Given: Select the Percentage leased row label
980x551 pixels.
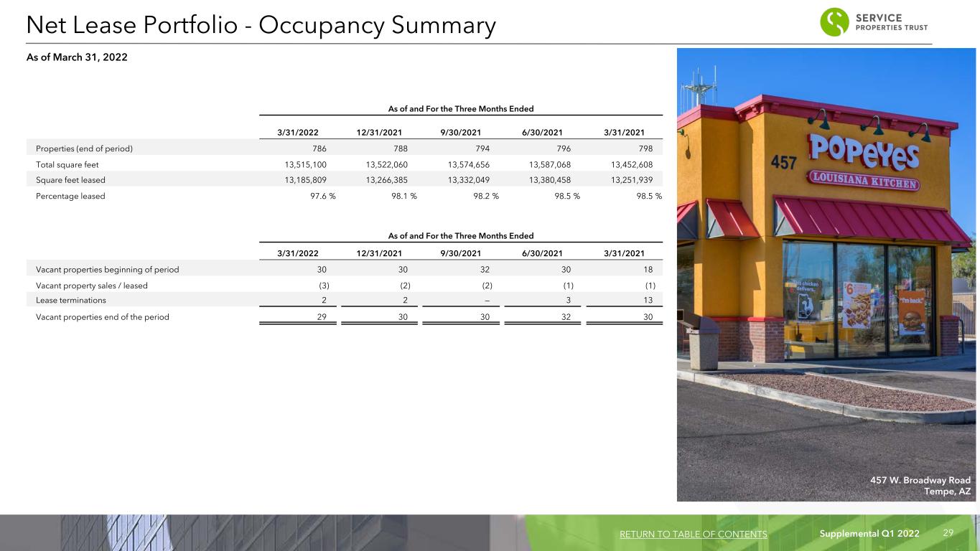Looking at the screenshot, I should pyautogui.click(x=70, y=196).
